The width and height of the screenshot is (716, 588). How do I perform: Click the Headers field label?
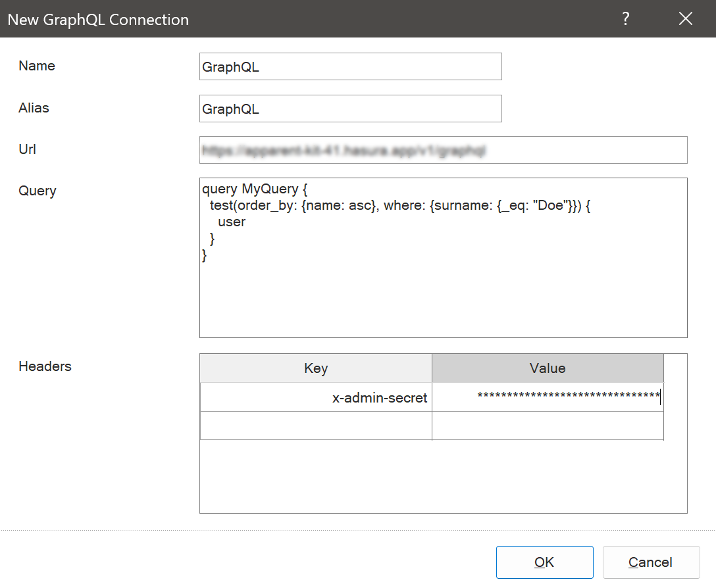(x=45, y=366)
